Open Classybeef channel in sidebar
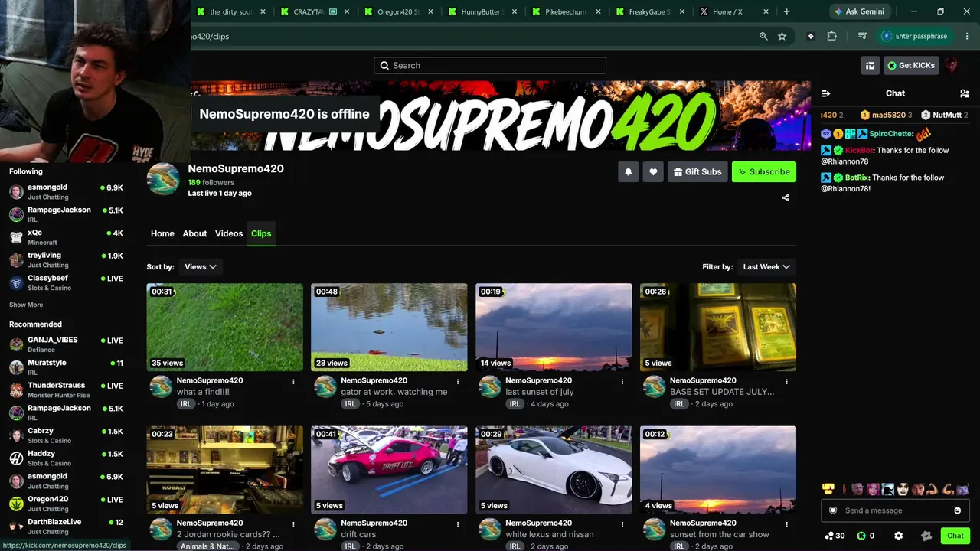 point(66,282)
